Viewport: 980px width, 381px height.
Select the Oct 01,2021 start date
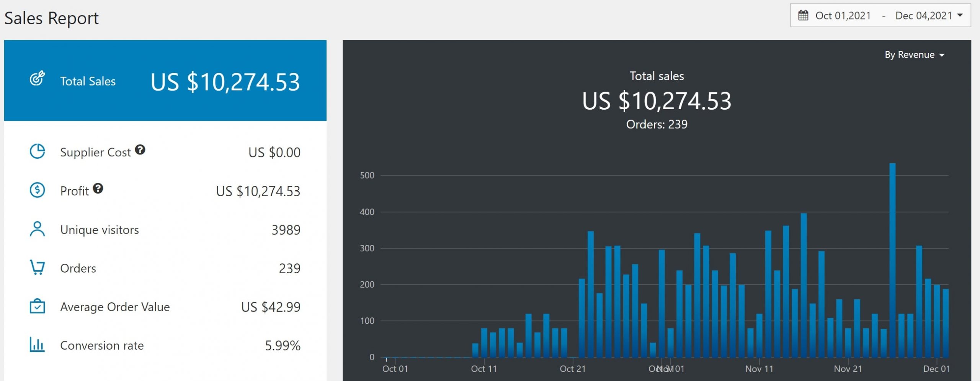tap(843, 16)
